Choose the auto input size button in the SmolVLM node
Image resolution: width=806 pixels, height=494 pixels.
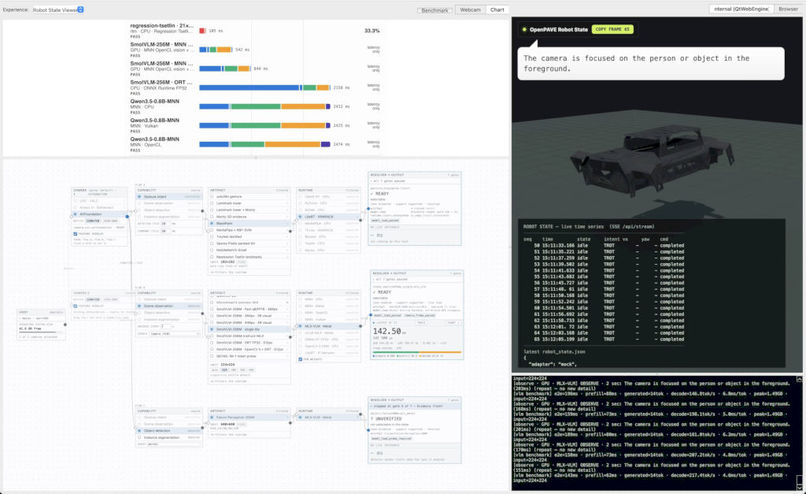point(215,370)
